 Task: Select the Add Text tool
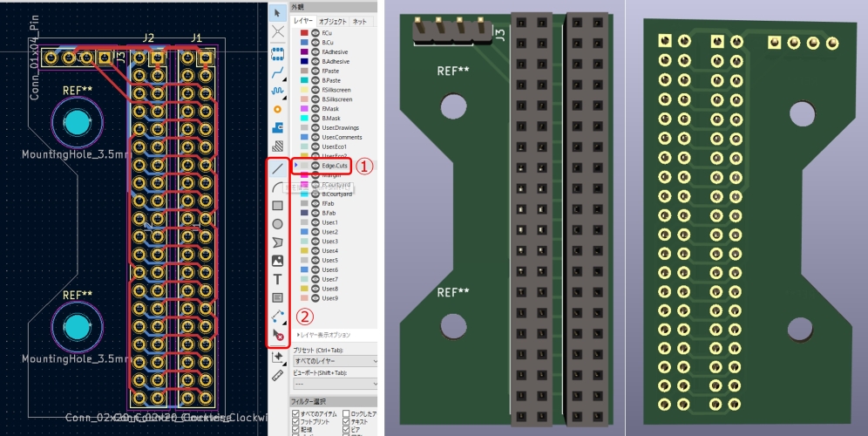pos(277,279)
